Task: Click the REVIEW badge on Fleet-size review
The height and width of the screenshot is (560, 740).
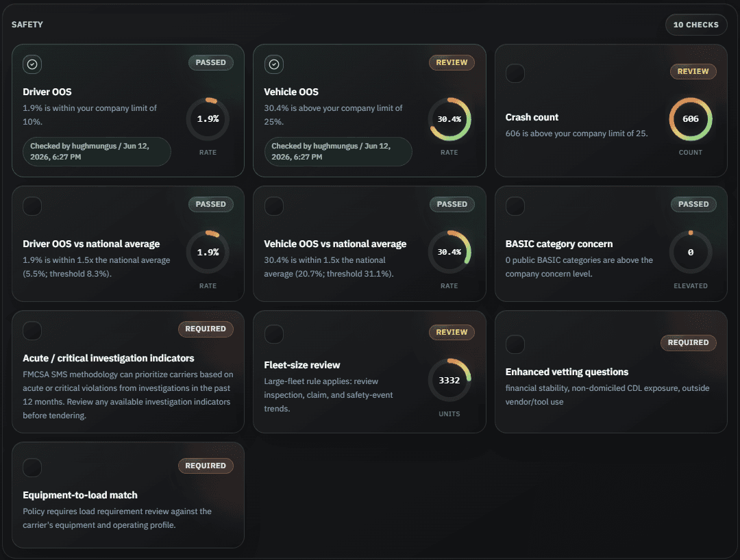Action: coord(452,332)
